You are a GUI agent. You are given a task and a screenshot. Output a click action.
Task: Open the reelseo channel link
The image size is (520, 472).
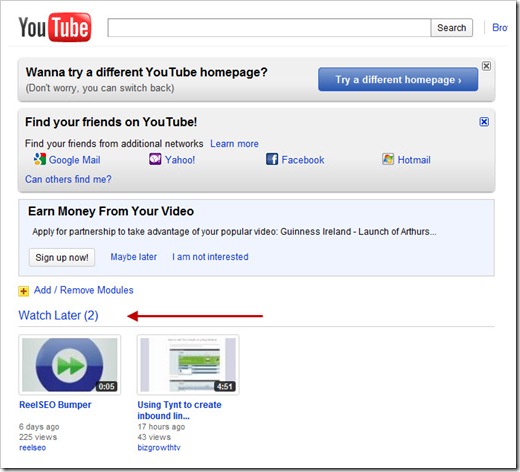click(x=32, y=448)
